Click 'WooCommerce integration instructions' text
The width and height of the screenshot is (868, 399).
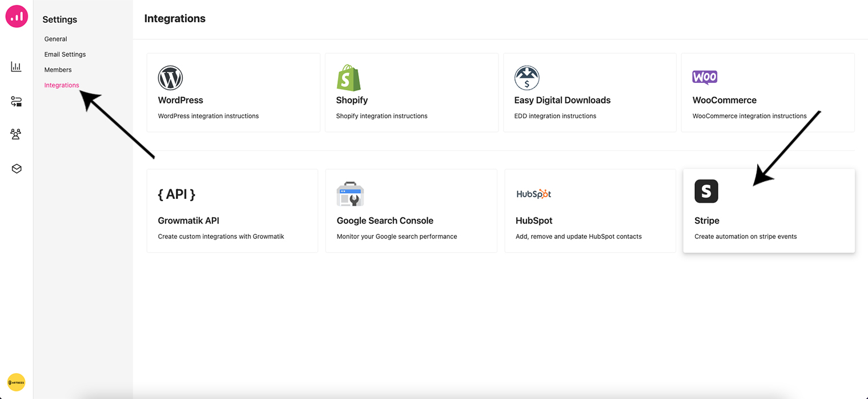pos(750,116)
